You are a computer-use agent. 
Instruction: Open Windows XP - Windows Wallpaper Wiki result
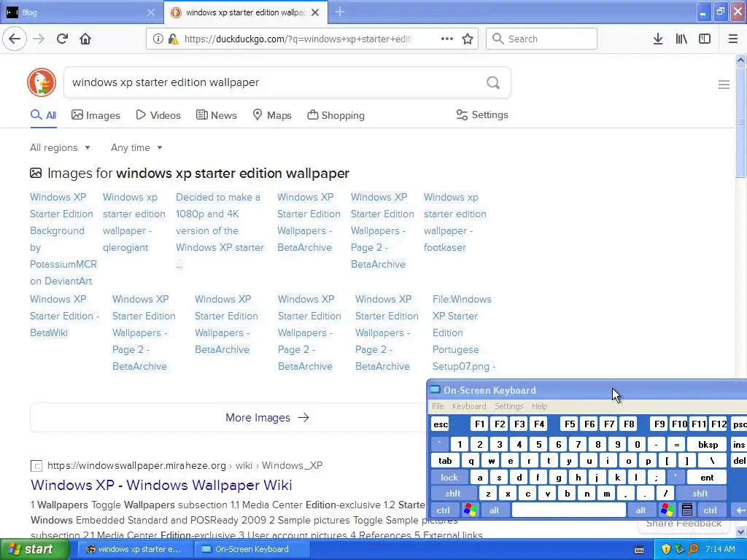coord(161,485)
